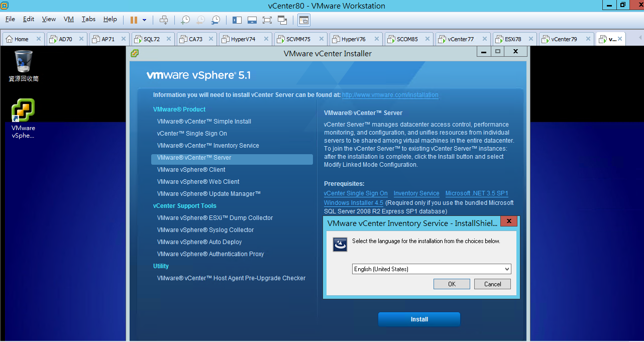This screenshot has width=644, height=342.
Task: Open the Edit menu
Action: [x=29, y=19]
